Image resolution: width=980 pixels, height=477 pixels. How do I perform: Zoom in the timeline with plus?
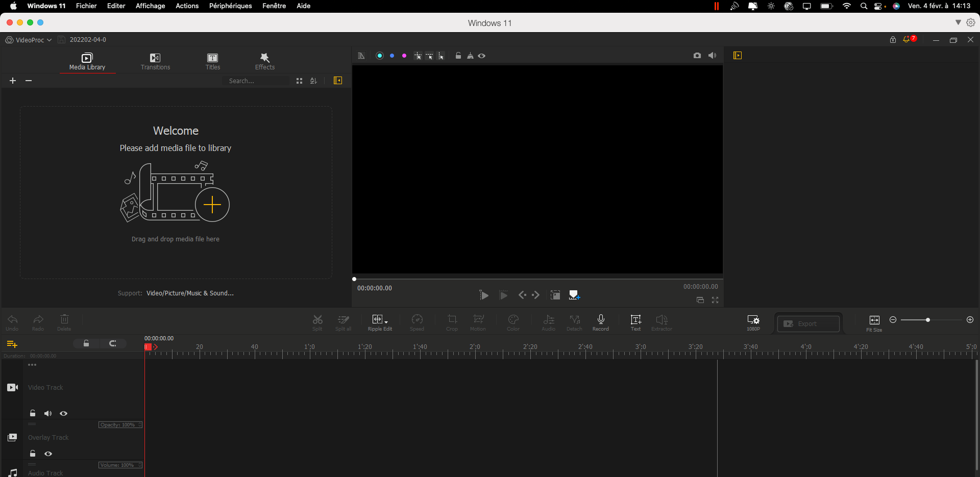(x=970, y=320)
